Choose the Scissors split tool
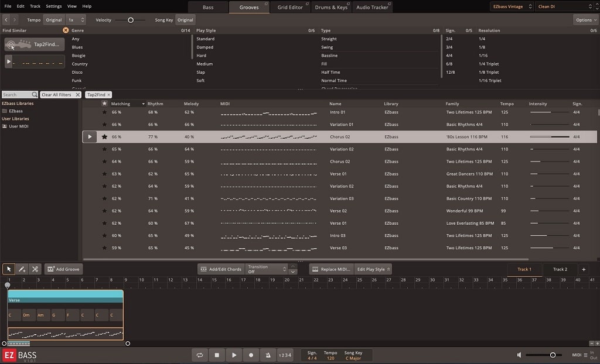600x364 pixels. 35,269
